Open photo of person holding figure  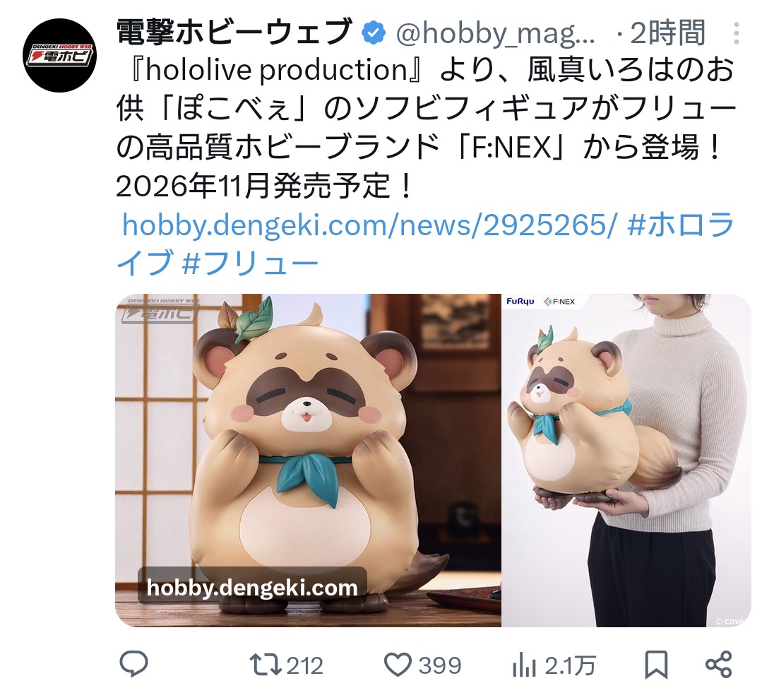(626, 460)
